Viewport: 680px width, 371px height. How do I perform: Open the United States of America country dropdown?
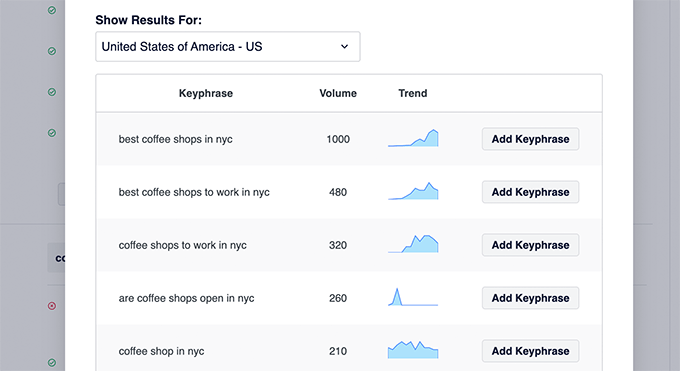228,46
